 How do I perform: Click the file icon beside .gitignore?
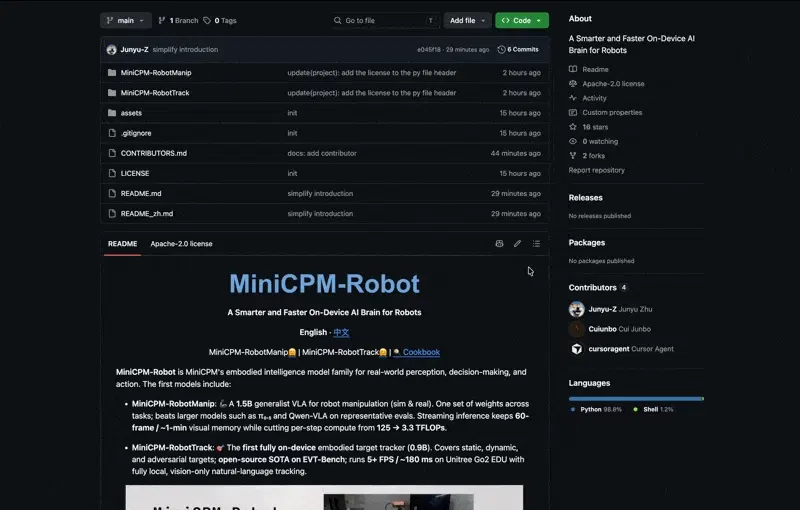(x=112, y=133)
